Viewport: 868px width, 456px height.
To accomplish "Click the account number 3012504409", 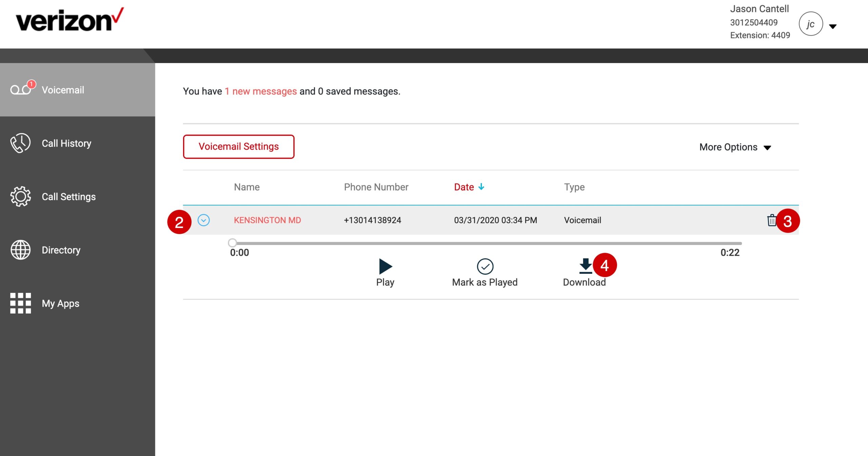I will (754, 22).
